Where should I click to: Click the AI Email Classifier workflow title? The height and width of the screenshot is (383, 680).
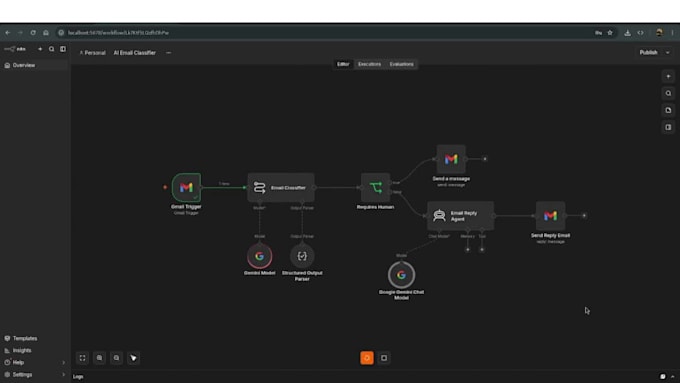[134, 52]
